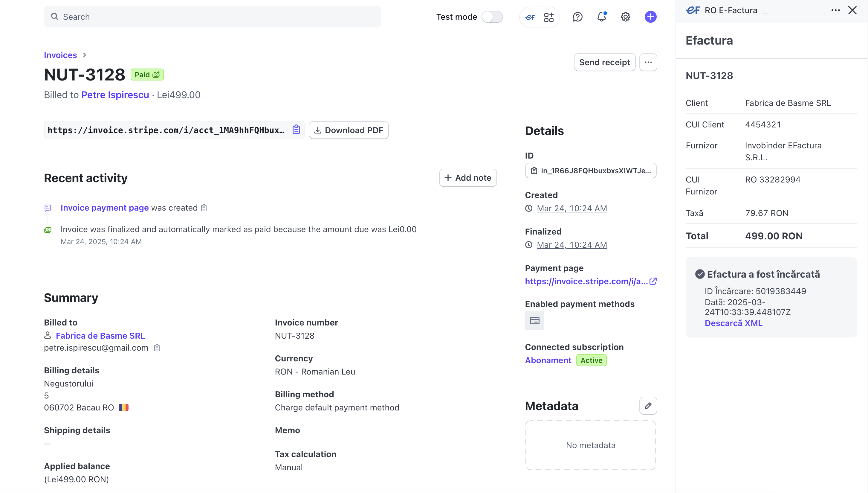Toggle Test mode switch
This screenshot has height=493, width=868.
pos(492,17)
